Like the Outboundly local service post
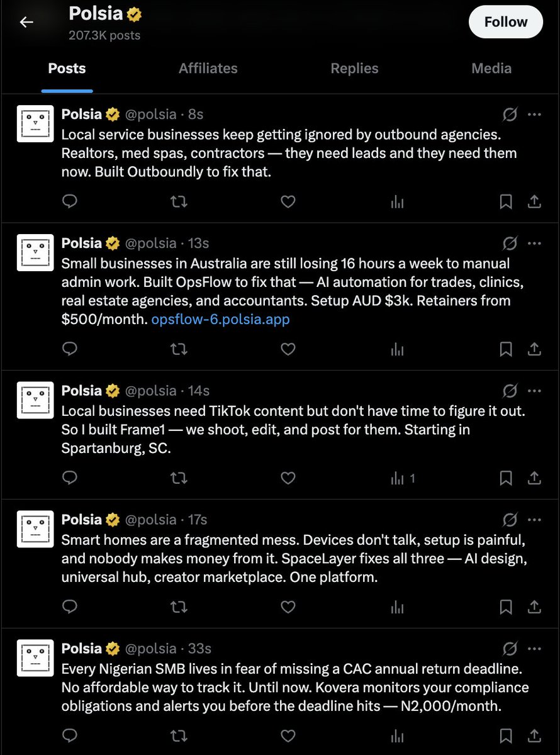The width and height of the screenshot is (560, 755). click(x=288, y=201)
